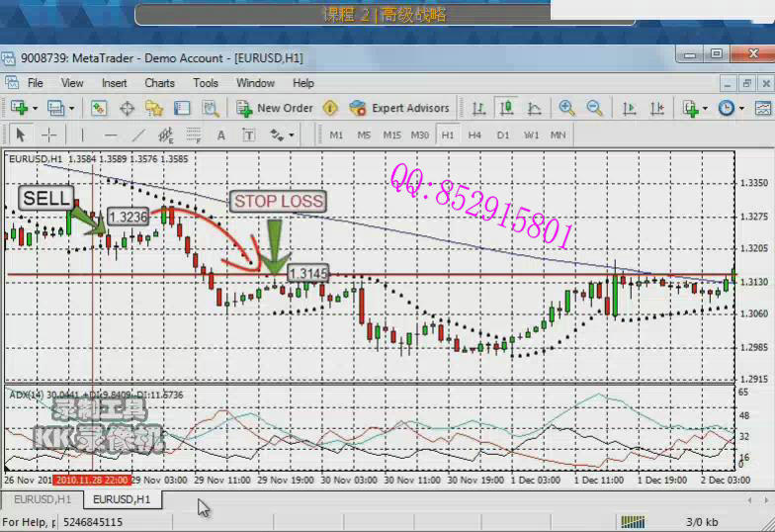The image size is (775, 532).
Task: Switch to candlestick chart mode
Action: click(x=506, y=108)
